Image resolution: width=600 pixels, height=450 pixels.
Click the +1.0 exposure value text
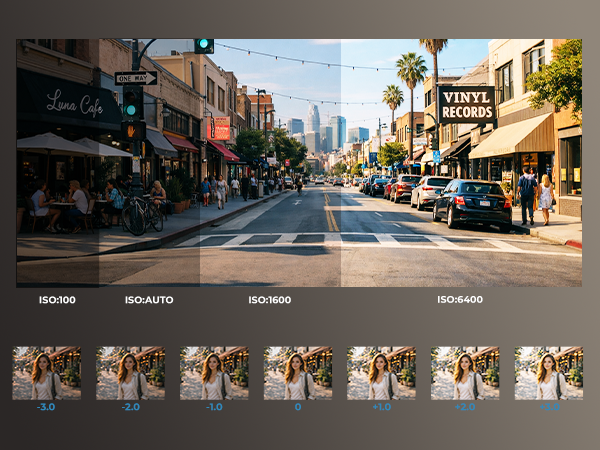(382, 407)
